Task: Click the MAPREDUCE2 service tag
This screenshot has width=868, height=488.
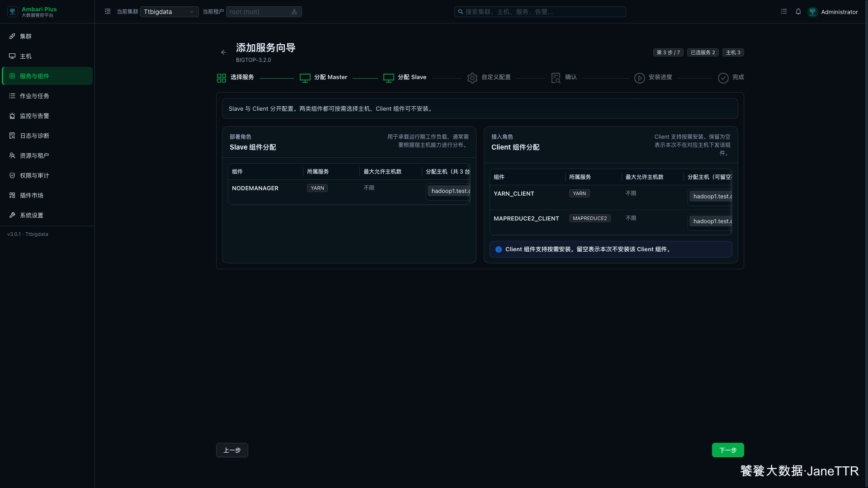Action: (590, 218)
